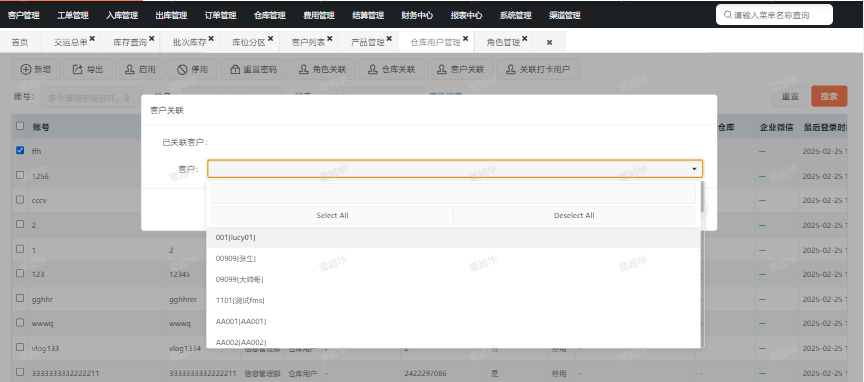
Task: Check the cccv row checkbox
Action: pos(20,200)
